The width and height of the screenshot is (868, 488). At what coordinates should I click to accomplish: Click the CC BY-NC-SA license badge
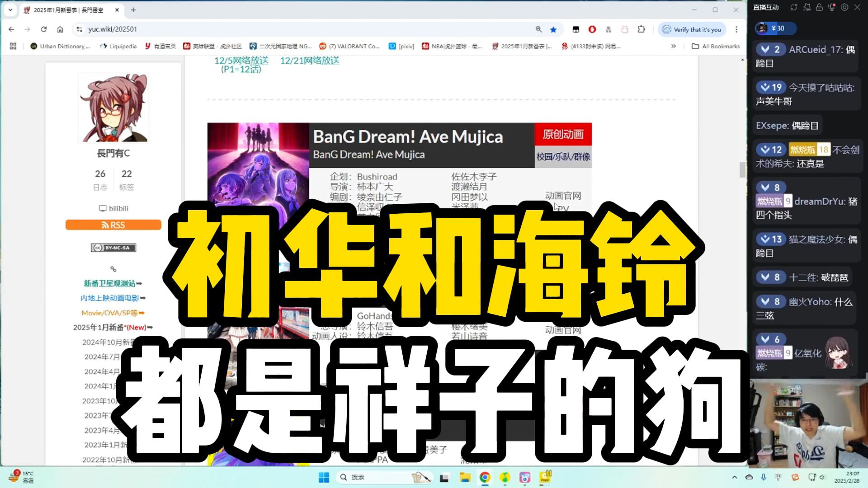coord(113,248)
